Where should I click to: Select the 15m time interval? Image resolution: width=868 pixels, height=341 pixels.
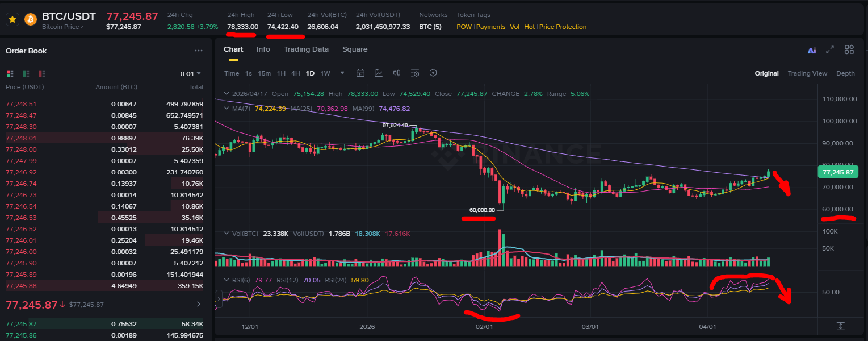[x=265, y=73]
